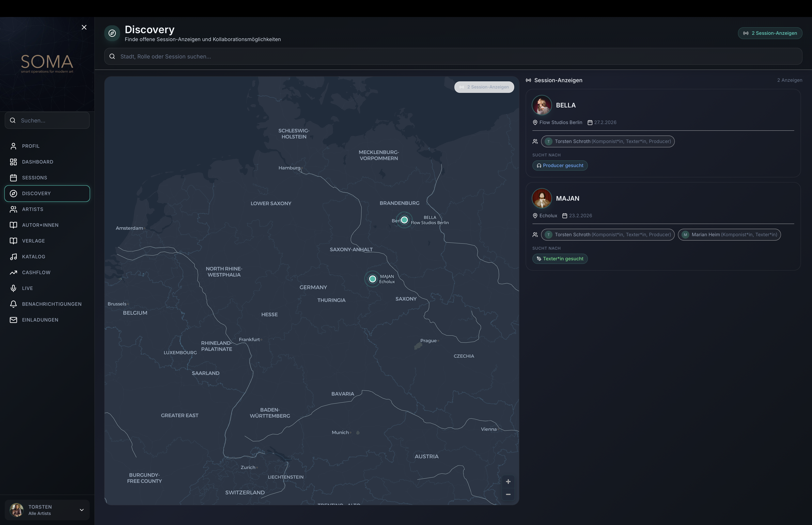
Task: Open the Artists panel icon
Action: click(14, 209)
